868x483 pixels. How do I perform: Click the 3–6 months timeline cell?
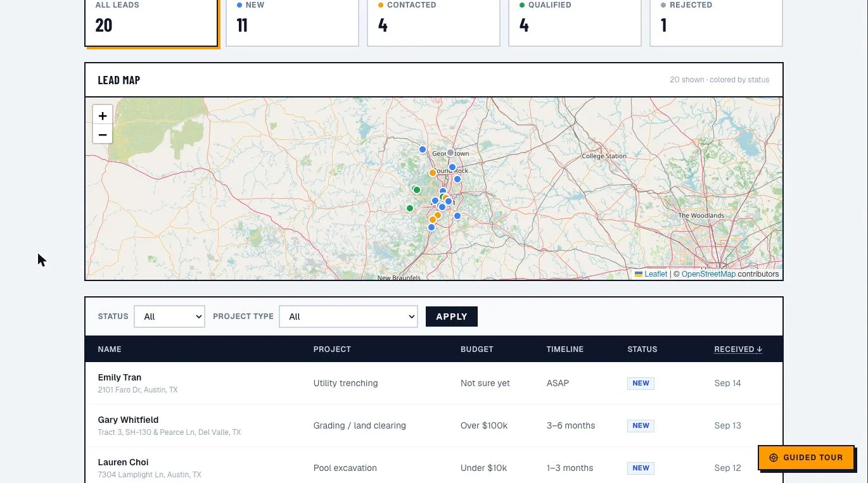coord(571,425)
